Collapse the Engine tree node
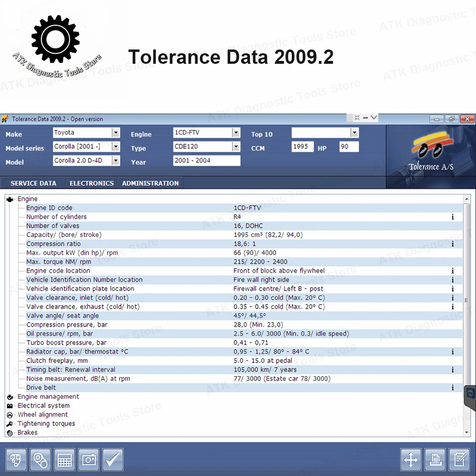The height and width of the screenshot is (476, 476). (x=10, y=199)
